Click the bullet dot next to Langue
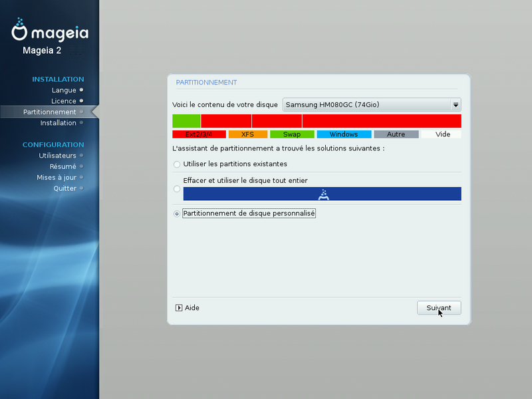Screen dimensions: 532x399 pos(81,90)
